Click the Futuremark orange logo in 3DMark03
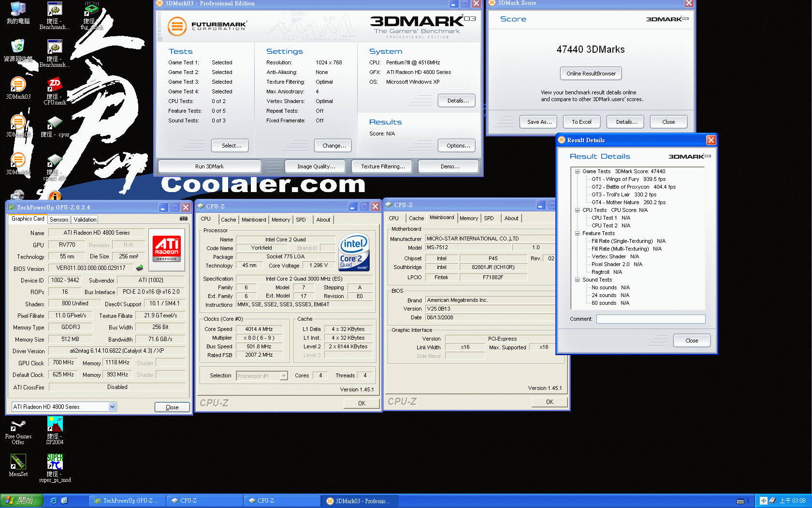This screenshot has height=508, width=812. pyautogui.click(x=177, y=26)
